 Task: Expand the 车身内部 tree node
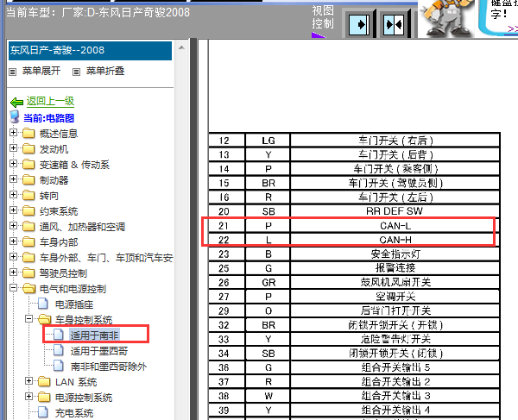pyautogui.click(x=13, y=241)
